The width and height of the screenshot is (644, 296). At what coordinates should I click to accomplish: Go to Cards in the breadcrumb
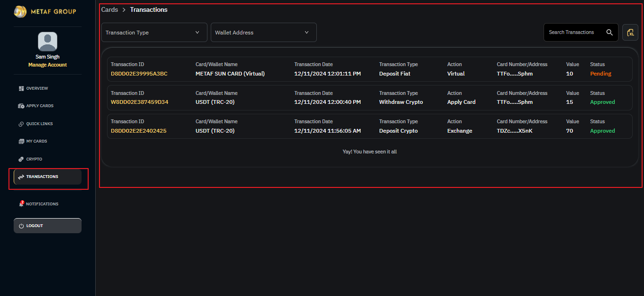click(110, 10)
